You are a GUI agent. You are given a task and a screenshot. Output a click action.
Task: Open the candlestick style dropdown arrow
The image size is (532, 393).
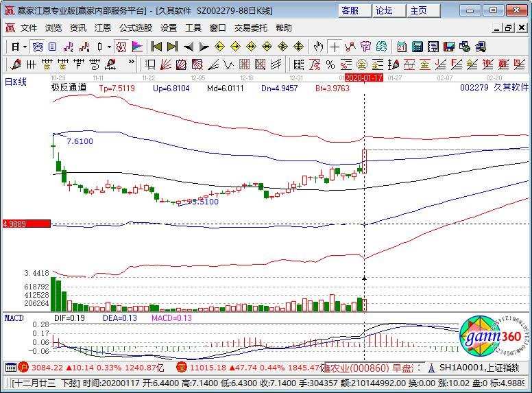(110, 47)
